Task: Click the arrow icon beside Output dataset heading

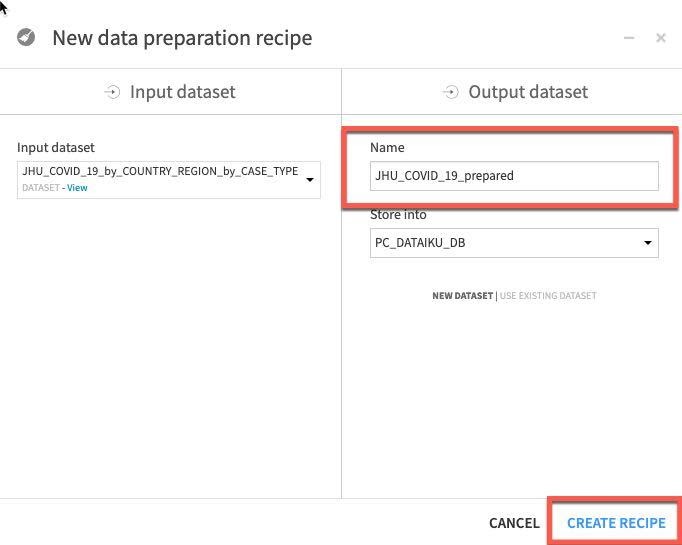Action: 451,92
